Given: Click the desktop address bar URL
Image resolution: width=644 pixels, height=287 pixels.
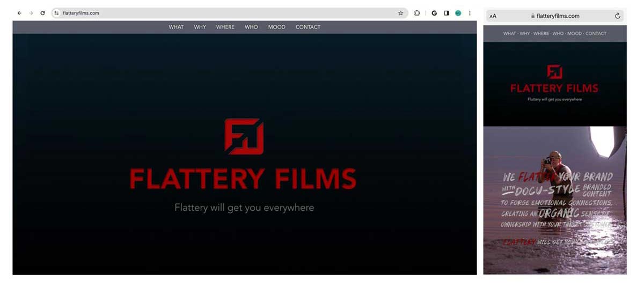Looking at the screenshot, I should point(81,13).
